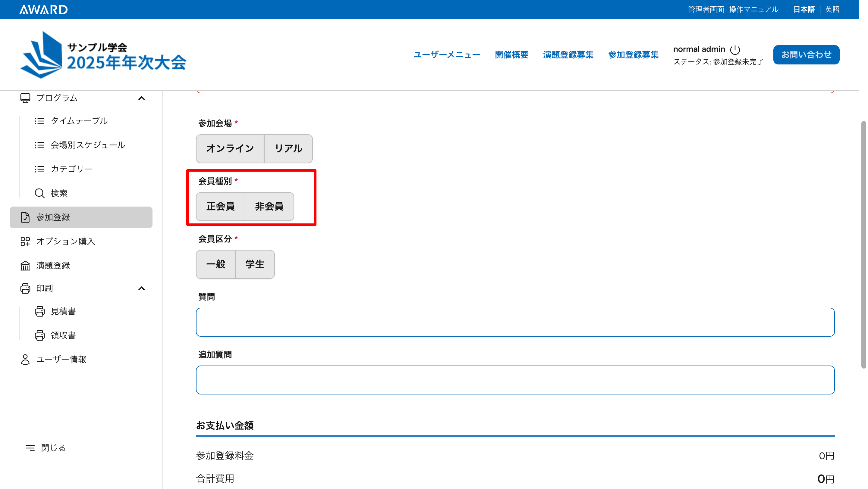Select オンライン for 参加会場

230,149
